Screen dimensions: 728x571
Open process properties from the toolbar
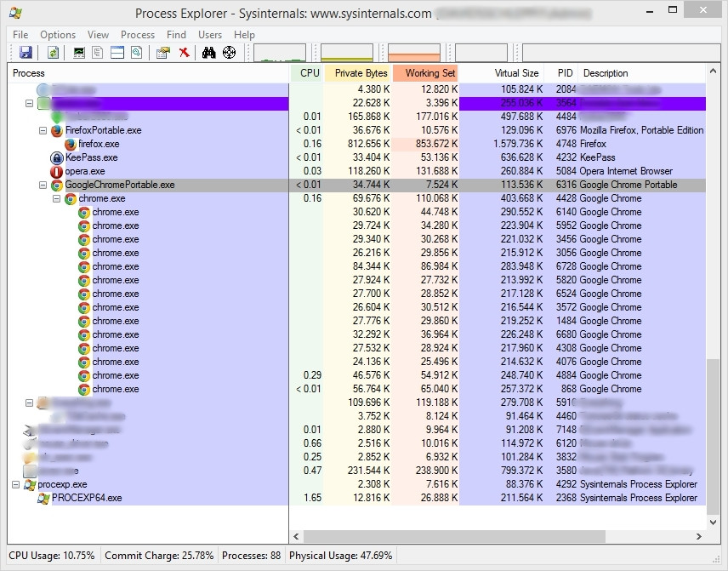(161, 52)
